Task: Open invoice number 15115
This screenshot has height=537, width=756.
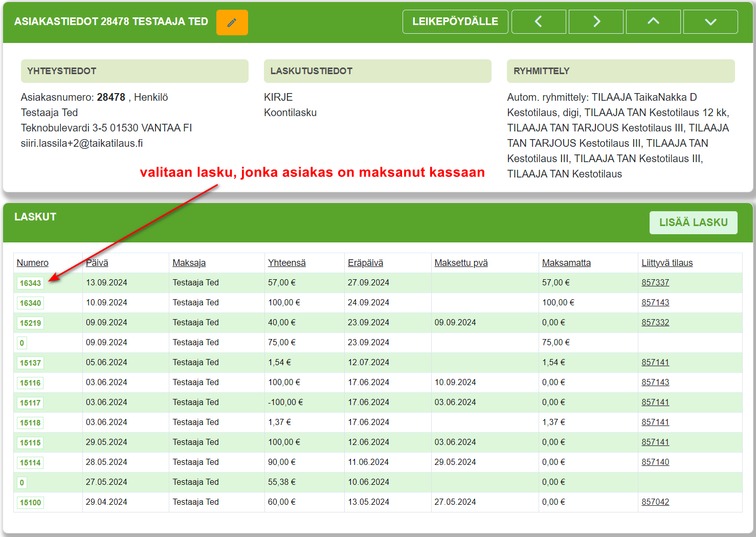Action: click(x=30, y=442)
